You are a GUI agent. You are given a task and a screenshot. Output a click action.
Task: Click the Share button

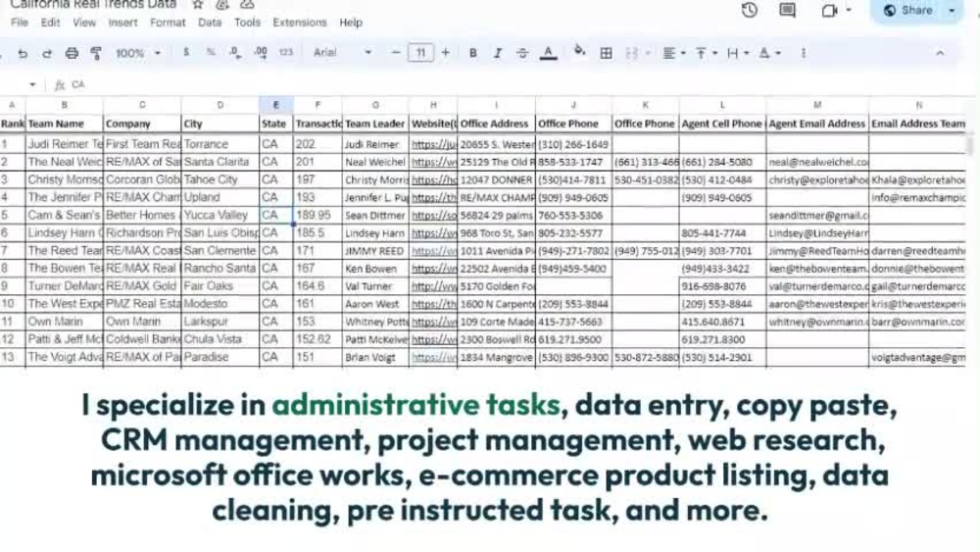point(908,10)
